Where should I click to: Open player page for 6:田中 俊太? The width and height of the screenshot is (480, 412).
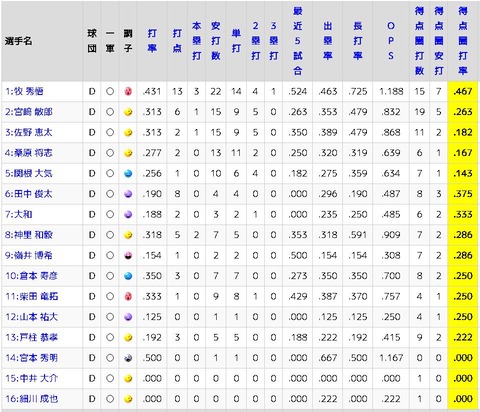[x=29, y=194]
